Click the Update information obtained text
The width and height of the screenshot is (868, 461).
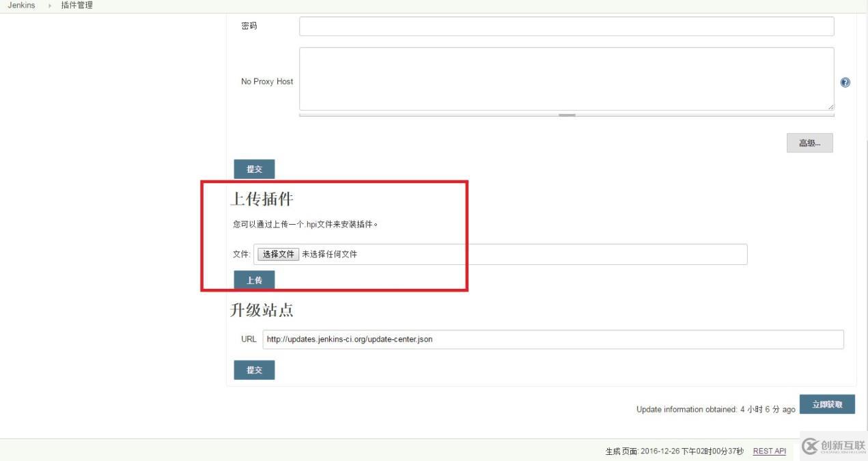[x=716, y=409]
